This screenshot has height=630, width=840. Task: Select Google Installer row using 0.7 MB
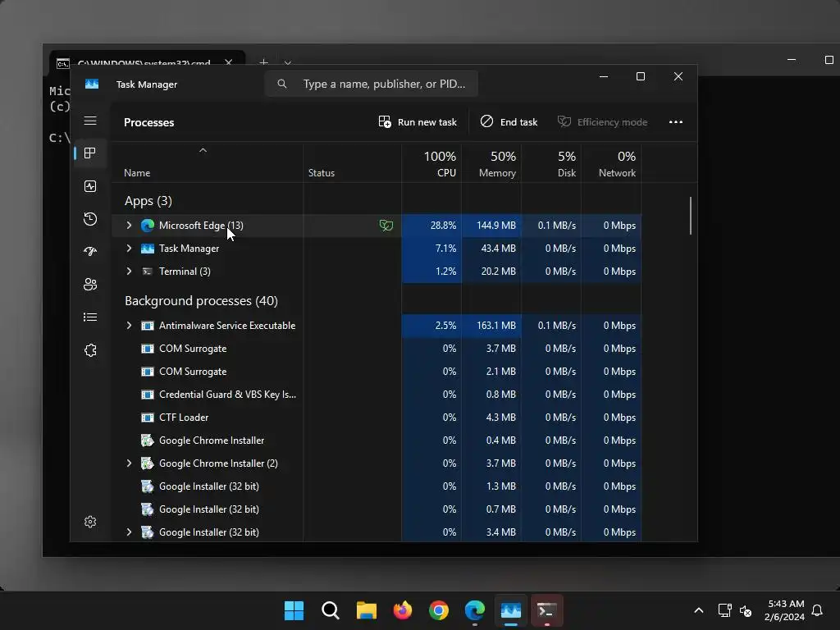tap(377, 509)
